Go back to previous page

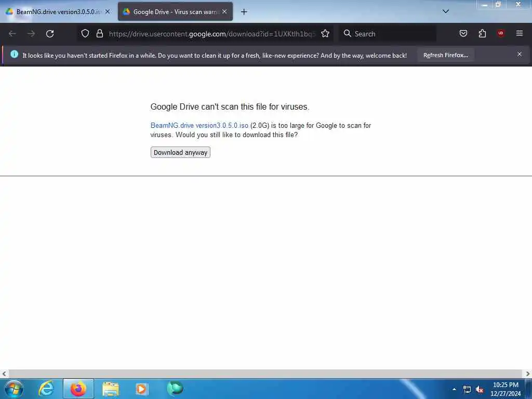point(12,34)
